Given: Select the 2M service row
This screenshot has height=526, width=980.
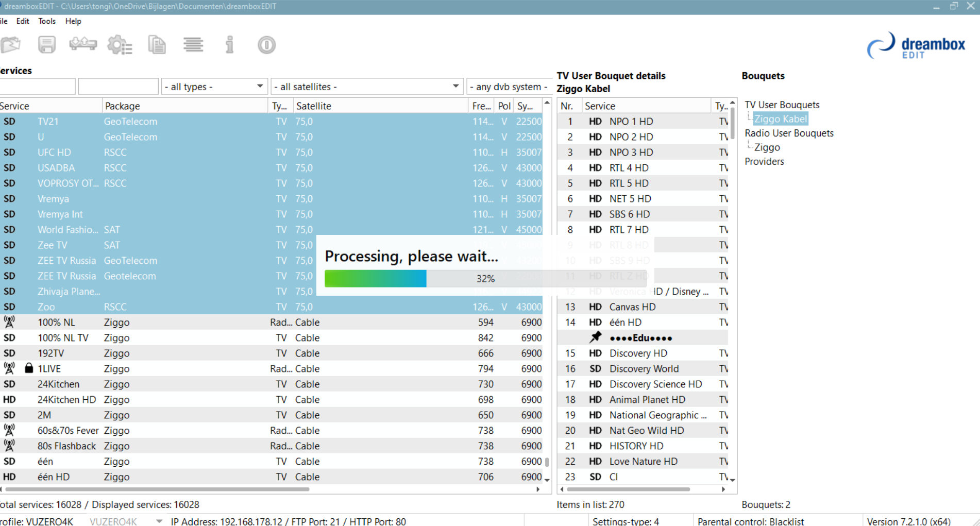Looking at the screenshot, I should click(271, 415).
